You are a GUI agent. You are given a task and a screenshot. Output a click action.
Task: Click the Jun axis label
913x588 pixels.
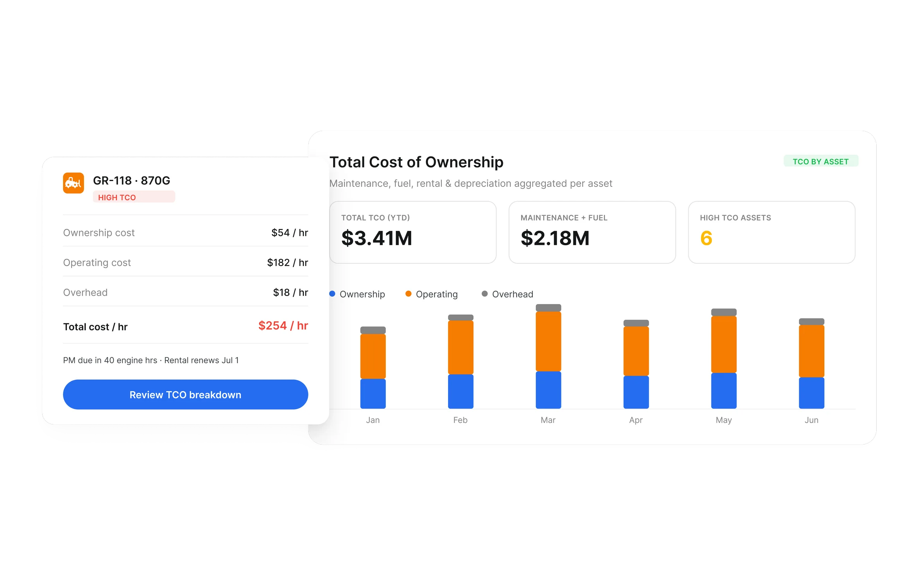coord(812,420)
